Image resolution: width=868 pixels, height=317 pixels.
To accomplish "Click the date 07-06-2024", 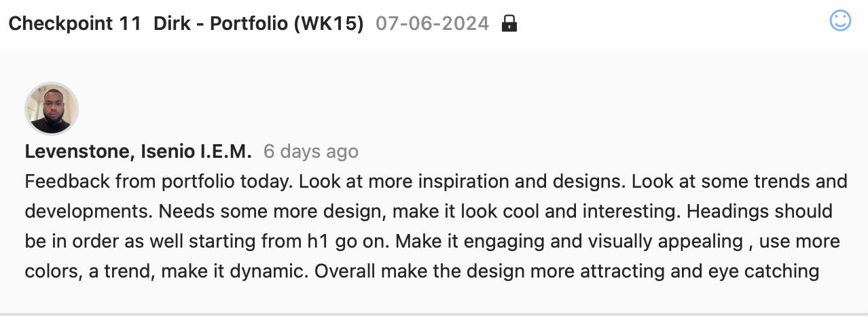I will 432,24.
